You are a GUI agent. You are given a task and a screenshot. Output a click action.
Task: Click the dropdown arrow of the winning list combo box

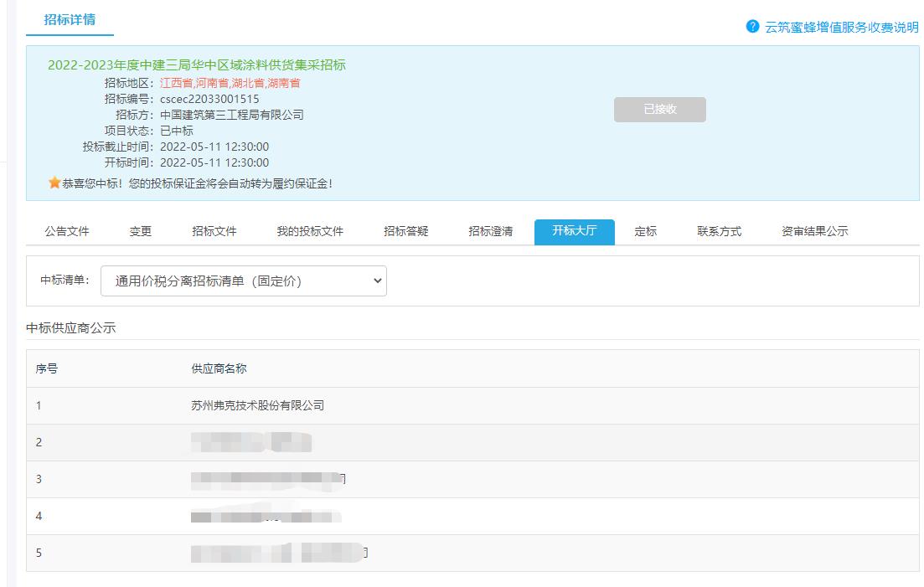(x=377, y=281)
